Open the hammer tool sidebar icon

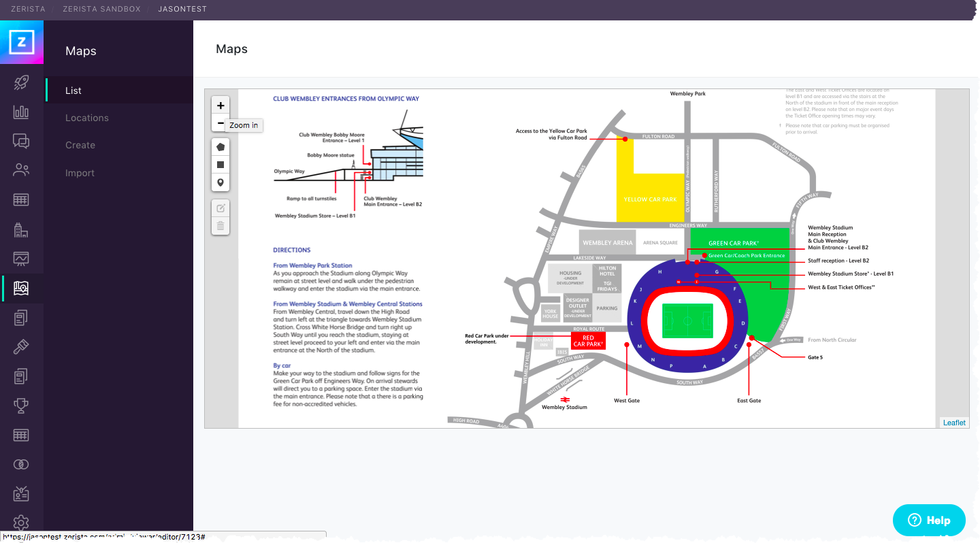click(x=21, y=346)
